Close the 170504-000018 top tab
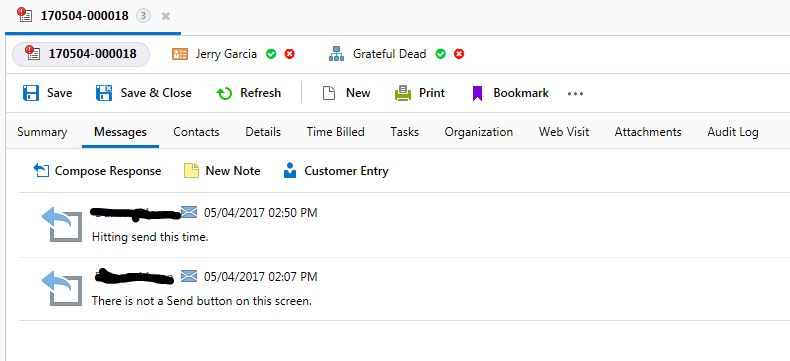The width and height of the screenshot is (790, 361). 165,16
